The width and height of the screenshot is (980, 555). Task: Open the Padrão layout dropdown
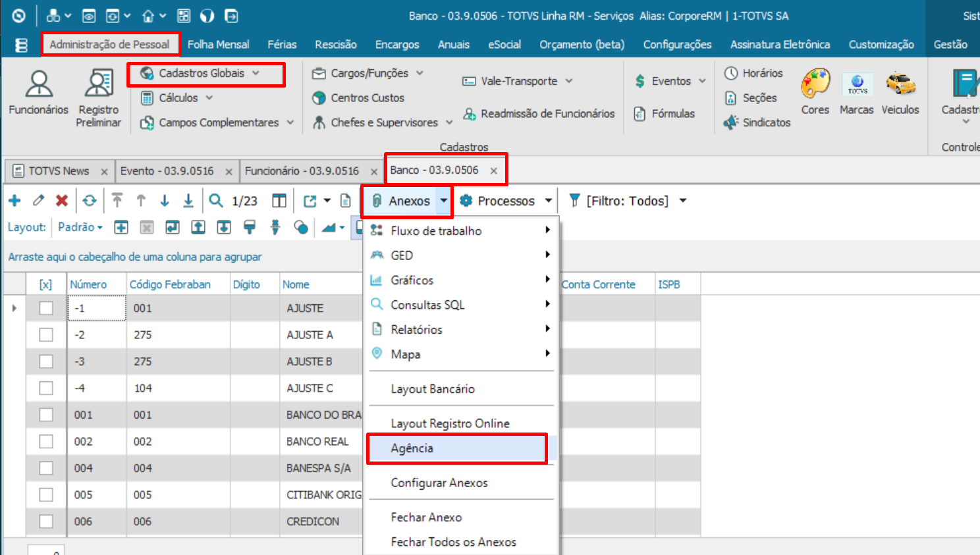click(x=80, y=227)
